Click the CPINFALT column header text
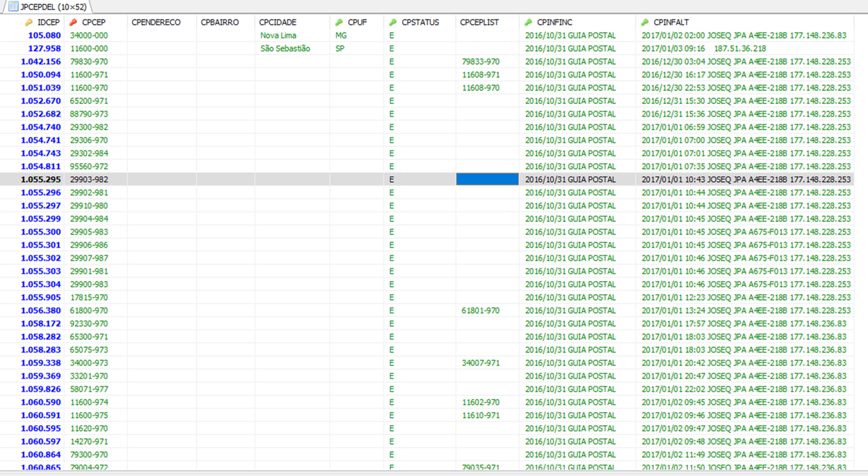 tap(671, 22)
